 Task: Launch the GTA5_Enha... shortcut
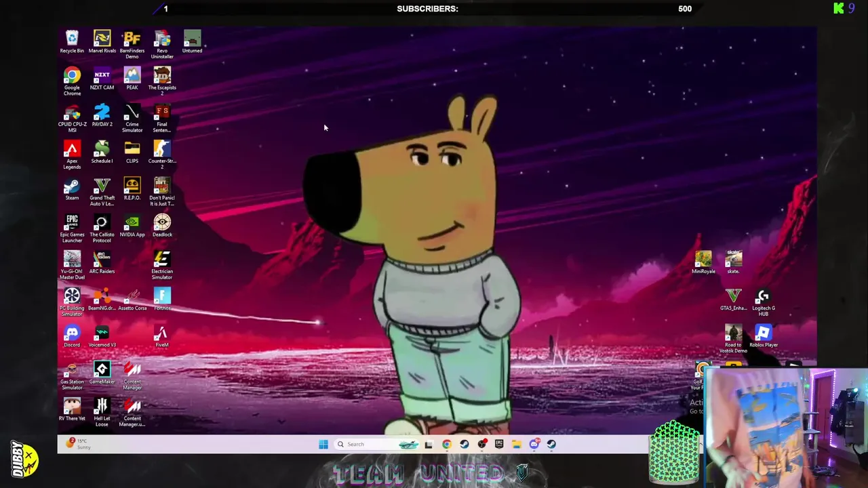coord(733,299)
